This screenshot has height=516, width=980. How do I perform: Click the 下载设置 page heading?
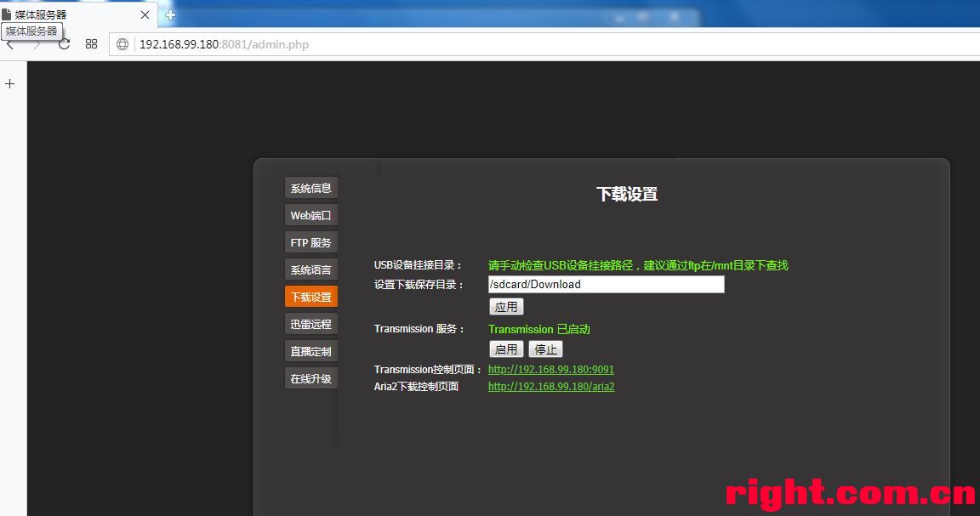[627, 195]
